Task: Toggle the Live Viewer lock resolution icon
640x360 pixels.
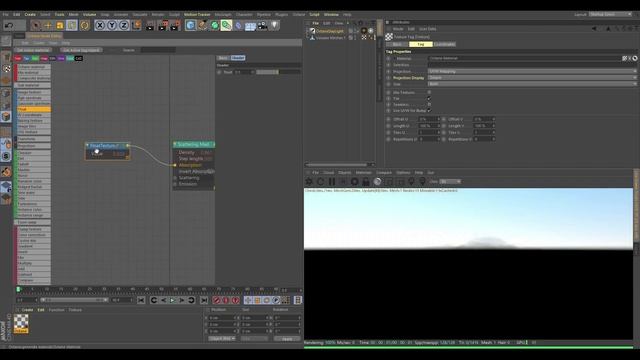Action: click(x=366, y=182)
